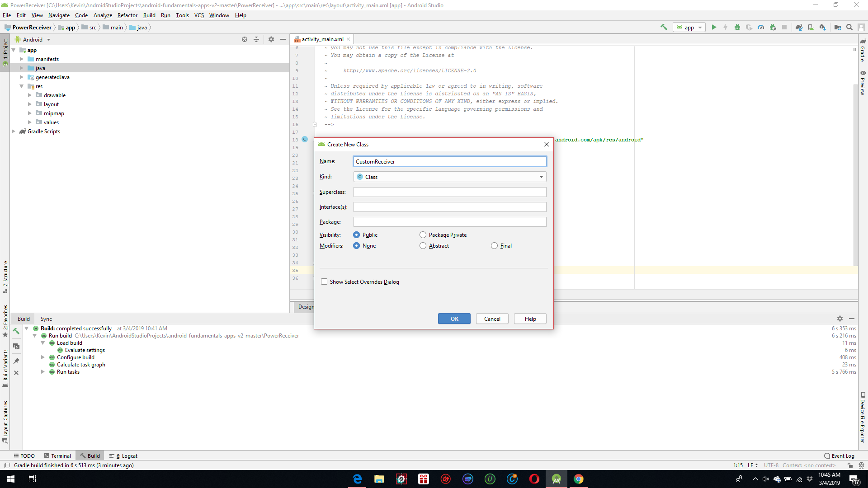Select the layout folder in project tree
Viewport: 868px width, 488px height.
pyautogui.click(x=51, y=104)
